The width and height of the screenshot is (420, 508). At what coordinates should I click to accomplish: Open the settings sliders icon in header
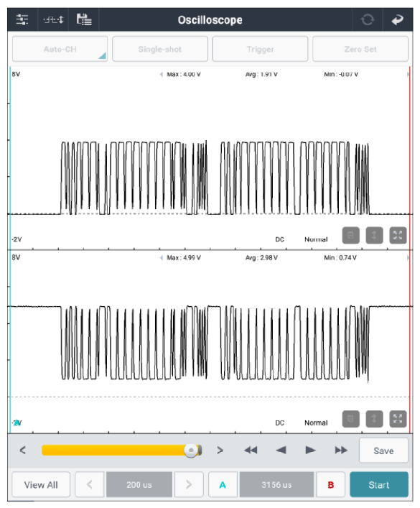(x=22, y=20)
